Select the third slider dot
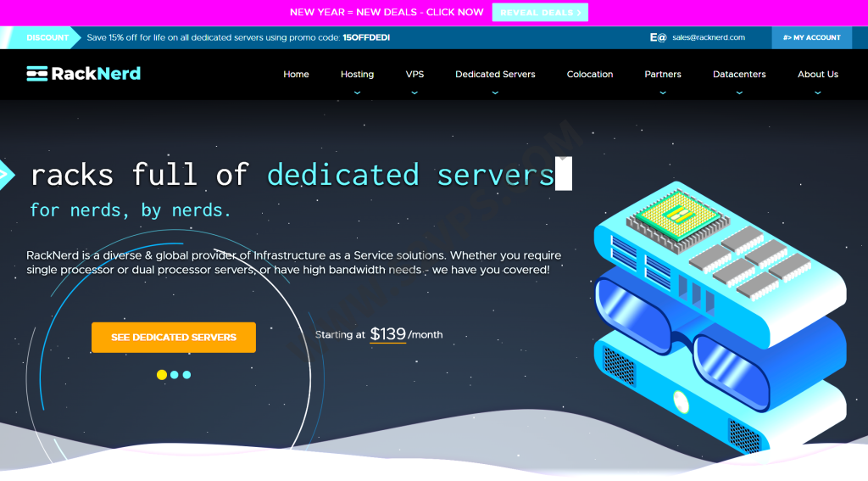868x481 pixels. (187, 375)
